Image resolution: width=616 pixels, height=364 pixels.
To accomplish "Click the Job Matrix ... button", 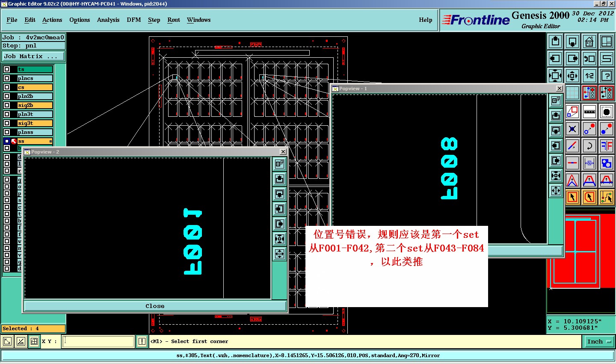I will [x=33, y=56].
